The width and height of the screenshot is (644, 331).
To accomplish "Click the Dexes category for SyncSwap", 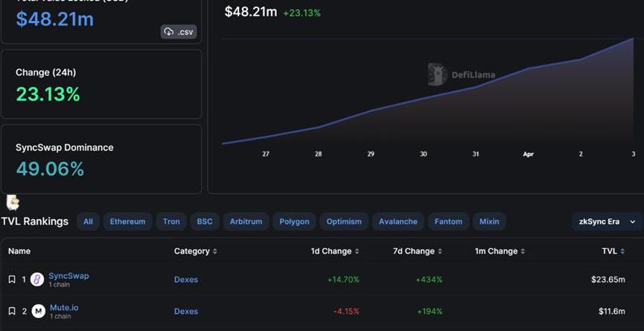I will pyautogui.click(x=186, y=280).
